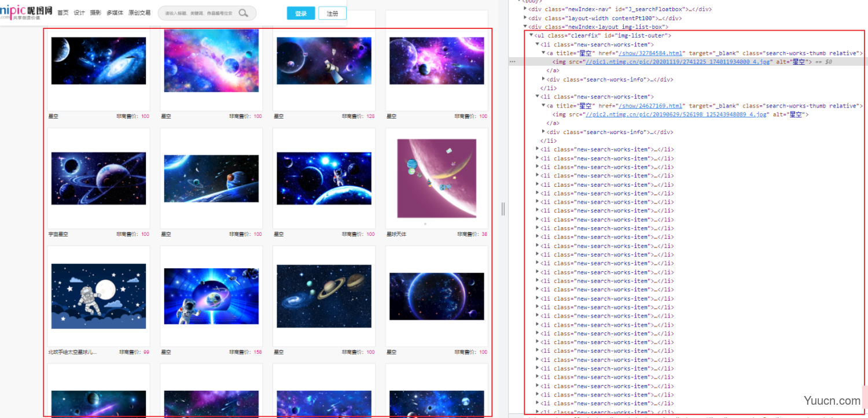Open the 设计 nav item

pyautogui.click(x=79, y=13)
